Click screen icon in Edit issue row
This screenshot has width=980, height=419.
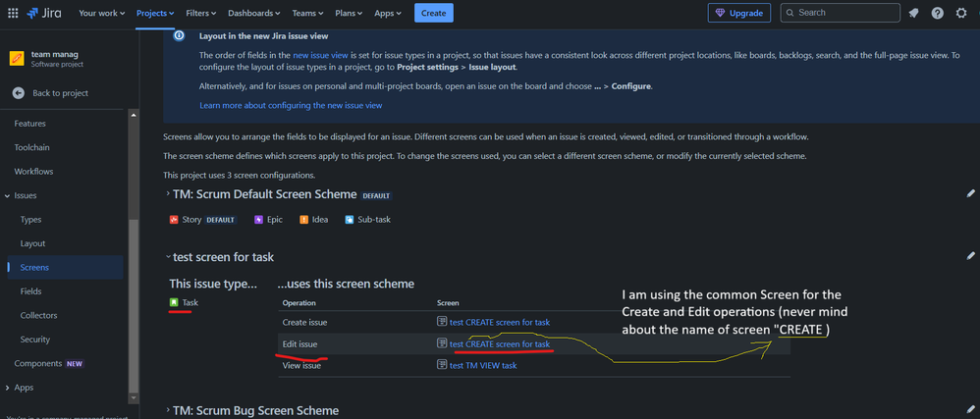(x=442, y=343)
